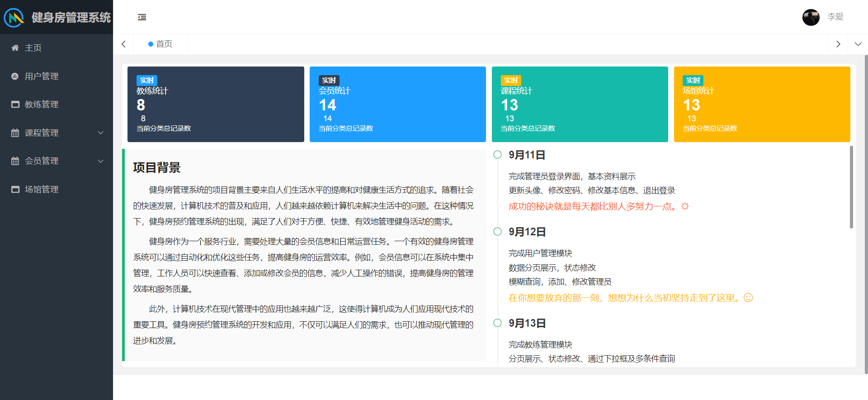Expand the 会员管理 submenu arrow
This screenshot has height=400, width=868.
[101, 161]
